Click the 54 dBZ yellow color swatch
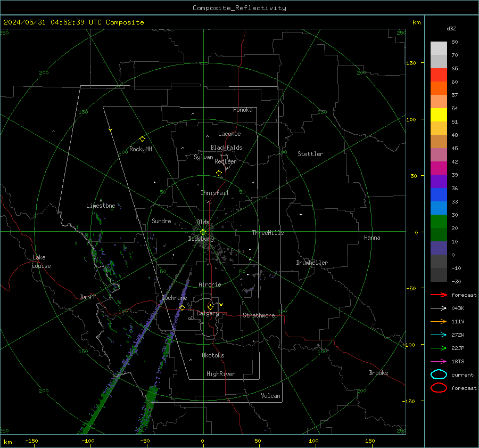Viewport: 479px width, 448px height. (x=439, y=115)
